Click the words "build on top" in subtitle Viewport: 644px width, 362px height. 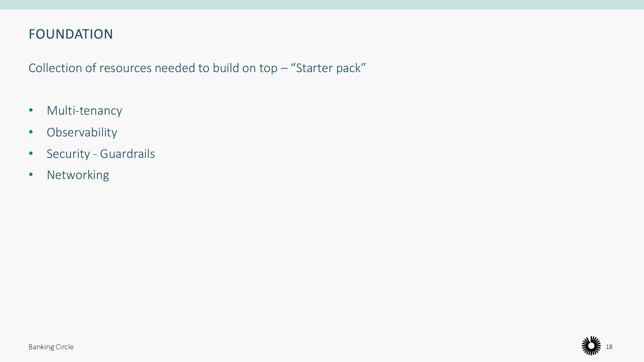coord(245,68)
